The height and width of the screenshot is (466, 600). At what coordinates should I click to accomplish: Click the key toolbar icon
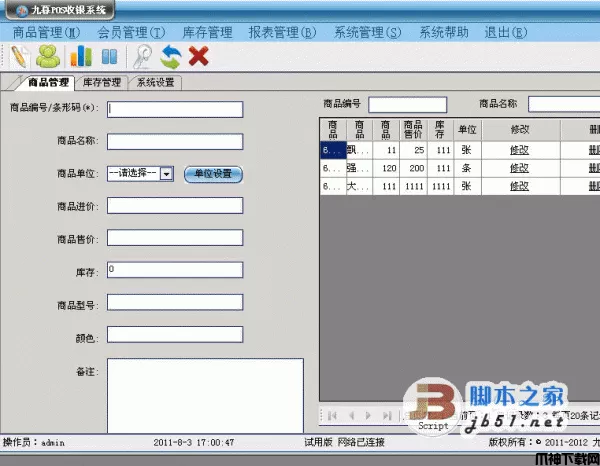[142, 57]
